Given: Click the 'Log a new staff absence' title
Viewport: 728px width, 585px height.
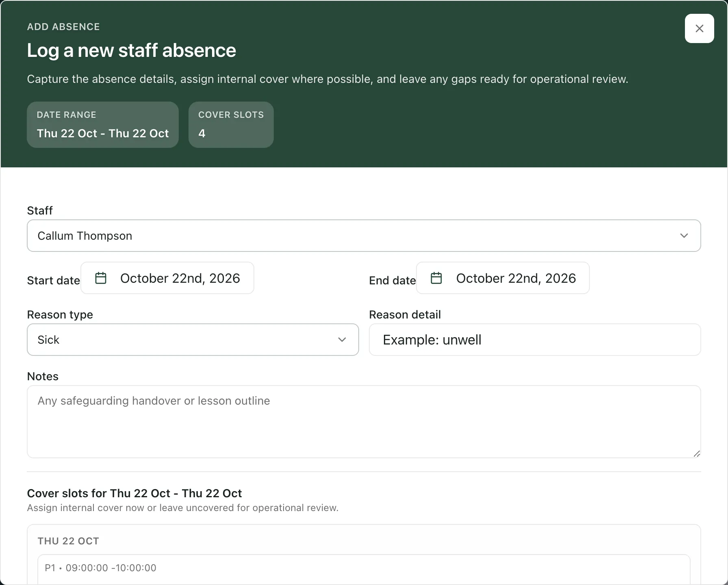Looking at the screenshot, I should coord(131,50).
